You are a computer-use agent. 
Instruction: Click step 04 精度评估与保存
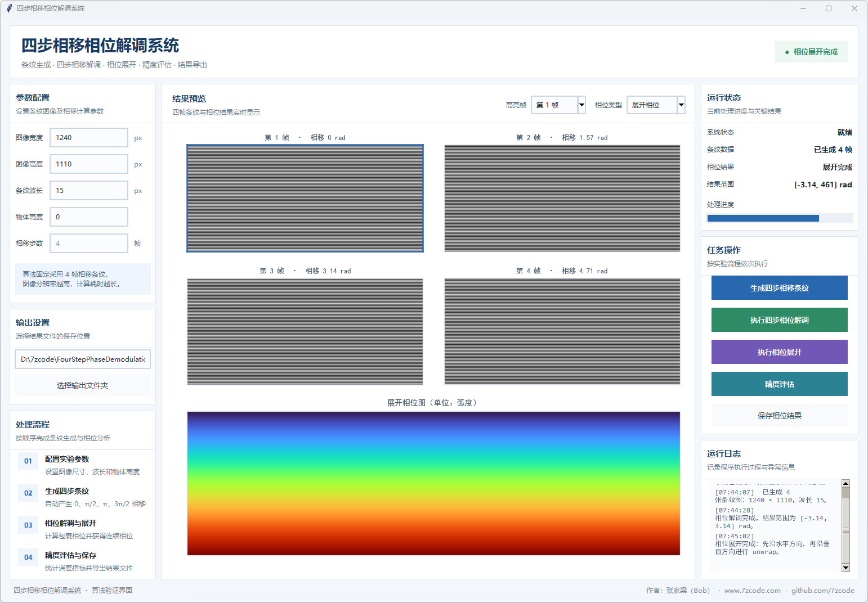pos(83,561)
